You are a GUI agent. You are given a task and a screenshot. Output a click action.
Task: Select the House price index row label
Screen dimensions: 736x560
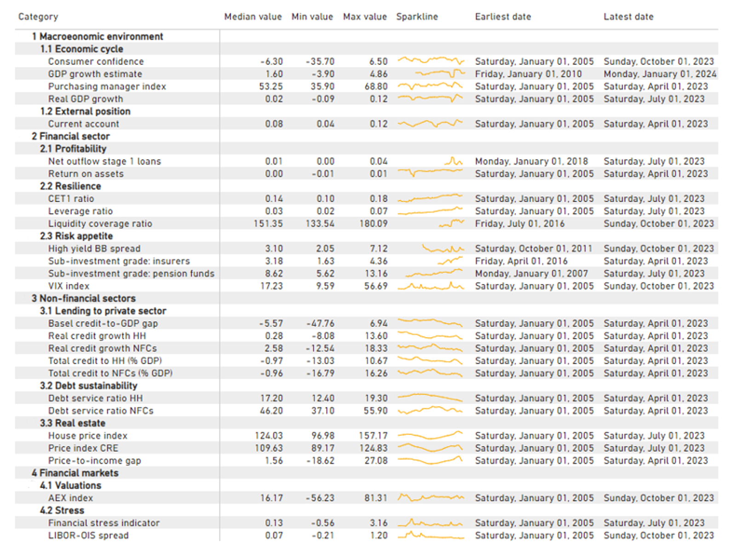[x=87, y=436]
